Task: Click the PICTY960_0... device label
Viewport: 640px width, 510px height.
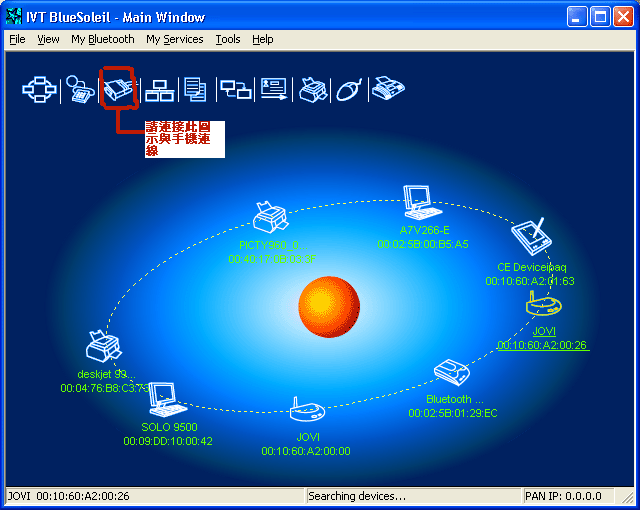Action: [x=273, y=245]
